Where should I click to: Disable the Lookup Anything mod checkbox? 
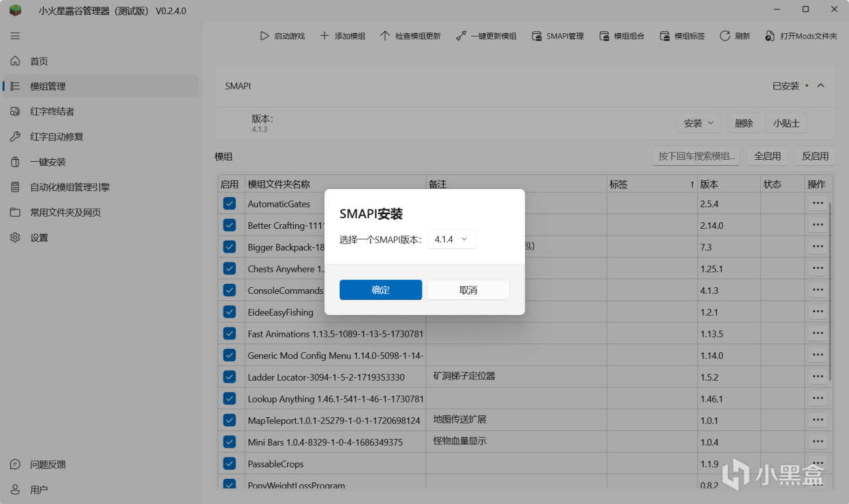point(229,399)
